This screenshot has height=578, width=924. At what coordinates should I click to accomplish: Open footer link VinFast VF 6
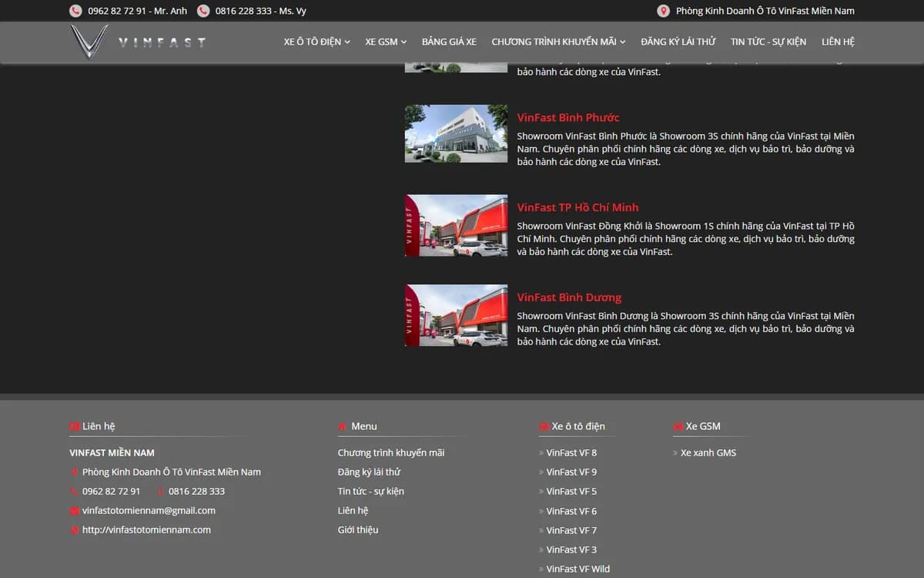point(571,511)
